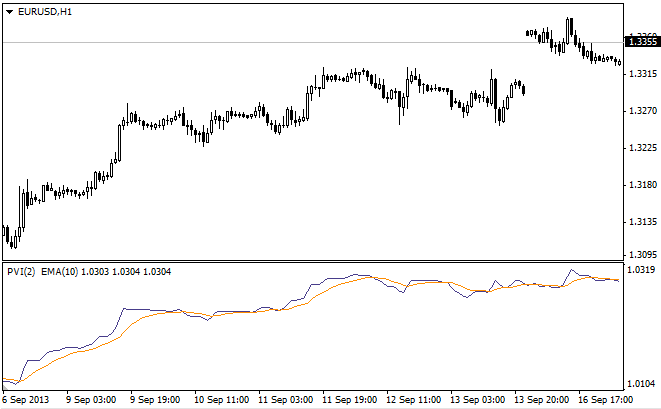
Task: Click the EMA(10) label in indicator window
Action: pos(66,272)
